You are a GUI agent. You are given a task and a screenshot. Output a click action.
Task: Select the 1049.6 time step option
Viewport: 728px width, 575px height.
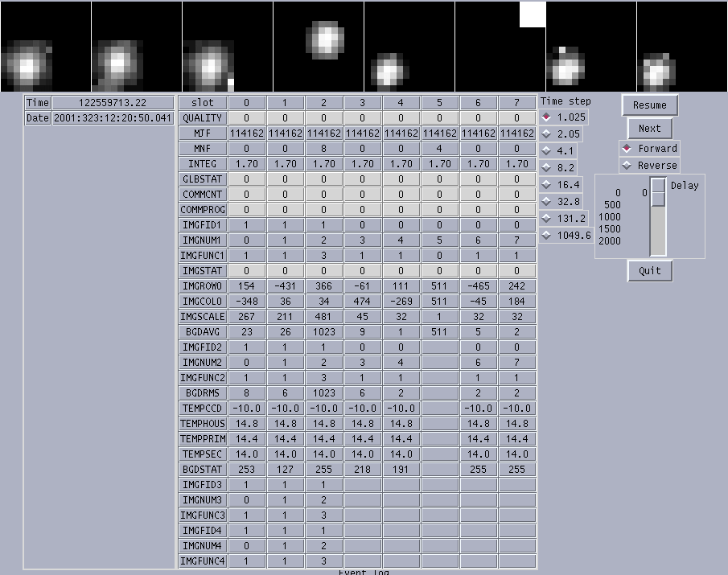(567, 236)
